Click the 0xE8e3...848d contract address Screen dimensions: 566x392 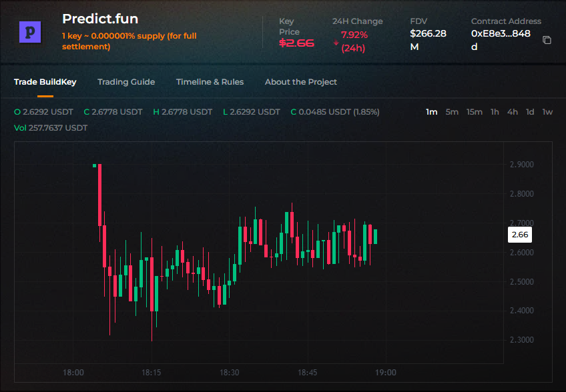[501, 40]
